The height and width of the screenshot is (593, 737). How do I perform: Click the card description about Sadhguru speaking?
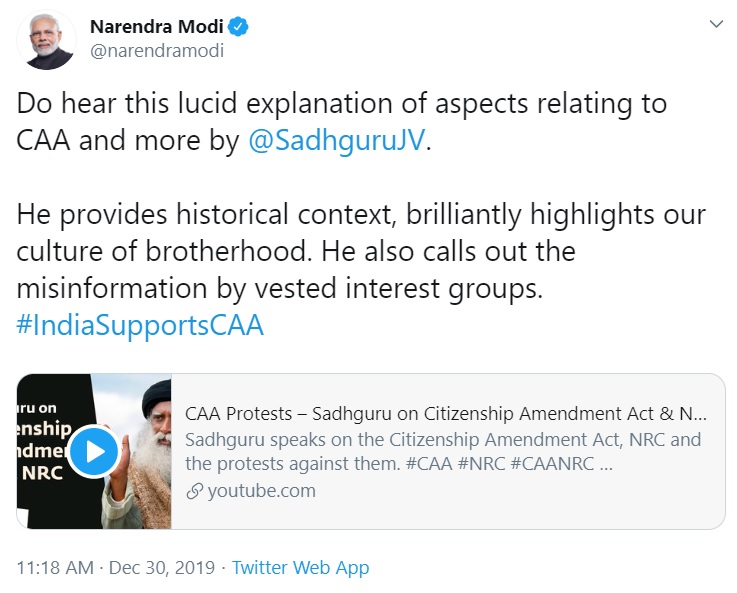click(x=443, y=451)
